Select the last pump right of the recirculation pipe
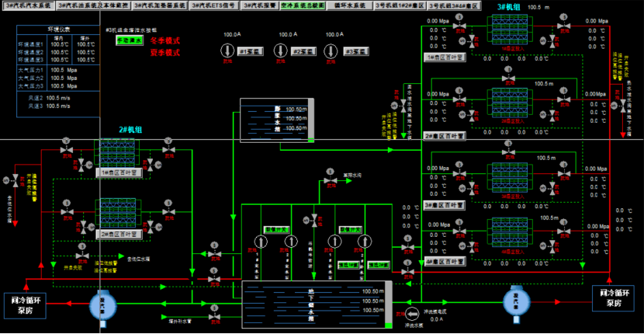The height and width of the screenshot is (334, 644). (x=364, y=241)
